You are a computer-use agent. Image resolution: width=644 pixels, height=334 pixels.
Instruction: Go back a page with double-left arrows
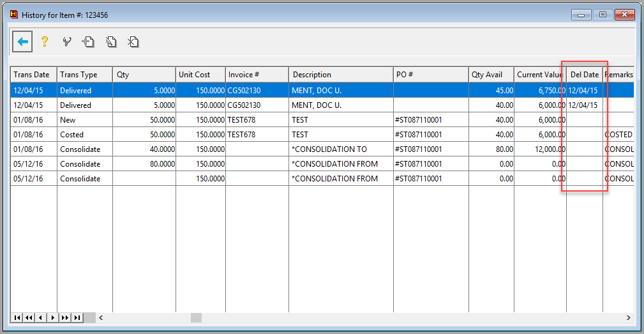[29, 317]
